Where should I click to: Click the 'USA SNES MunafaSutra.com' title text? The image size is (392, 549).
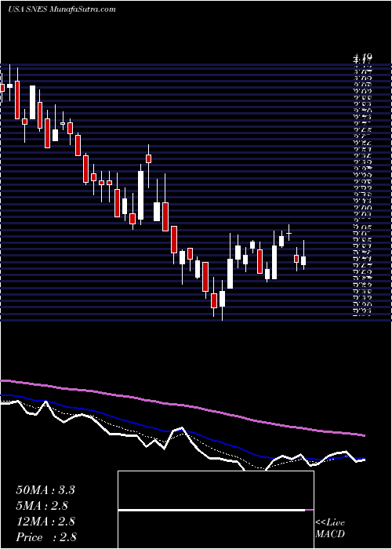(62, 9)
